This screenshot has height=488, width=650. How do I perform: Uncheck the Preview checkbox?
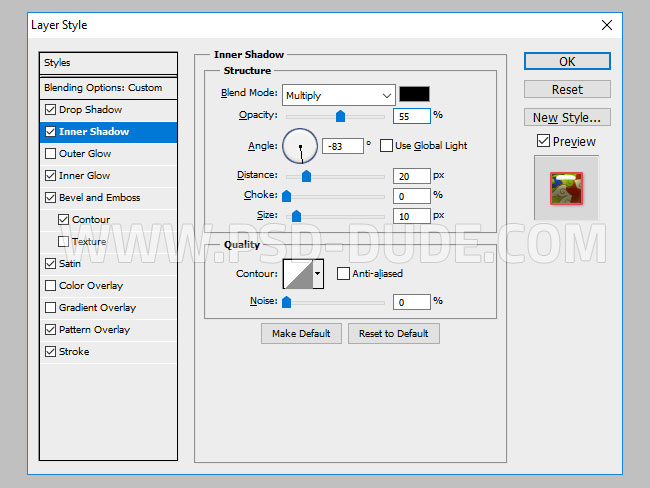(543, 142)
